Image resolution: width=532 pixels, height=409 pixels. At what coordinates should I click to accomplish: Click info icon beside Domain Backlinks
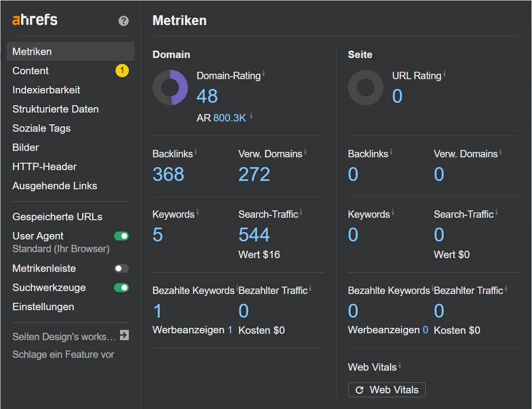[x=196, y=152]
